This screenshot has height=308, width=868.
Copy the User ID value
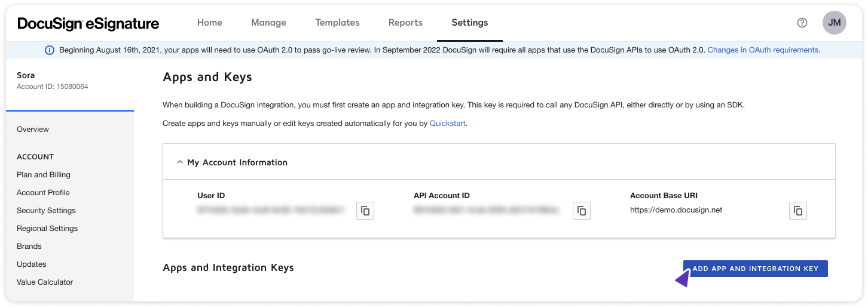tap(365, 211)
